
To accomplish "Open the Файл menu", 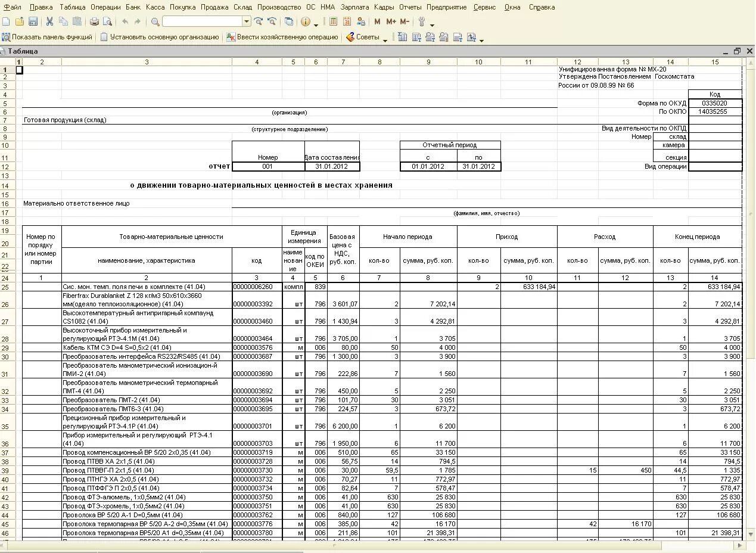I will coord(12,7).
